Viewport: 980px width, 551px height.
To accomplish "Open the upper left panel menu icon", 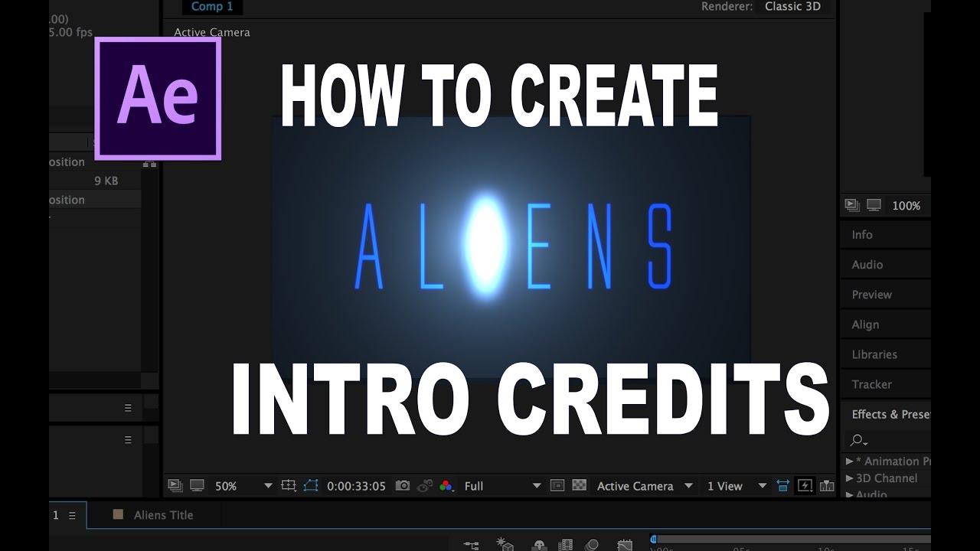I will coord(128,408).
